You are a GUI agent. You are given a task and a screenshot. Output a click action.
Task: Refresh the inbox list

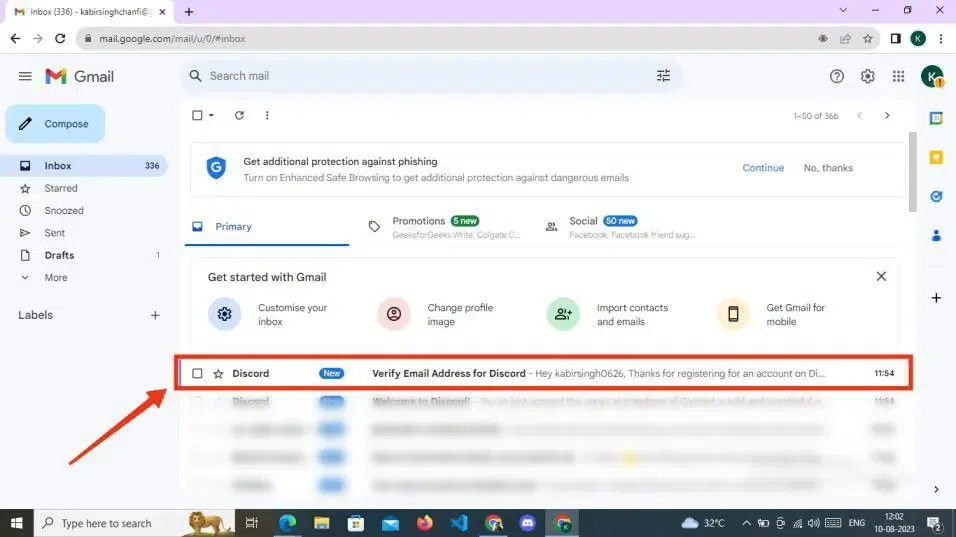(239, 115)
